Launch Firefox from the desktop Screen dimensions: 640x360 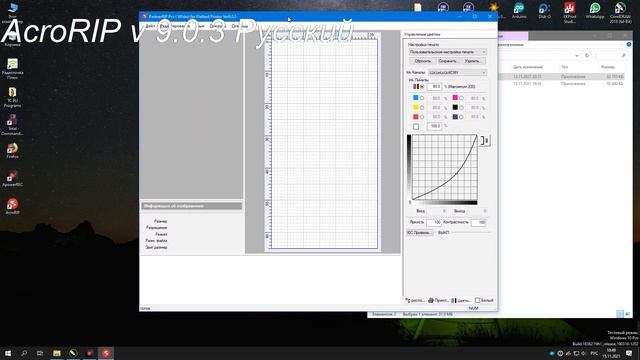click(12, 150)
